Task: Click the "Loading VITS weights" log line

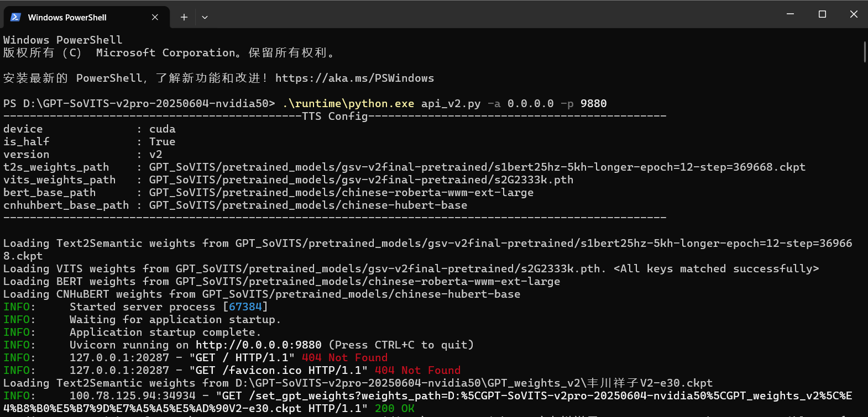Action: point(411,268)
